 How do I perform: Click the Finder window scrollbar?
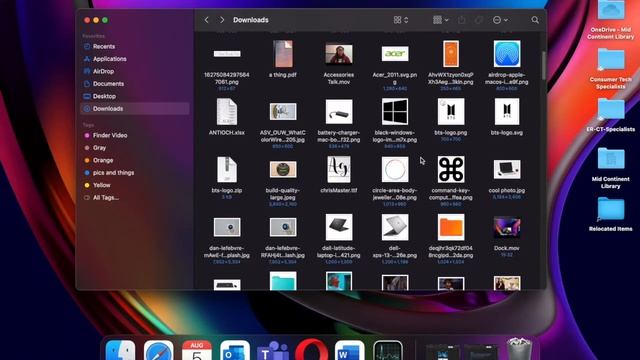click(544, 65)
